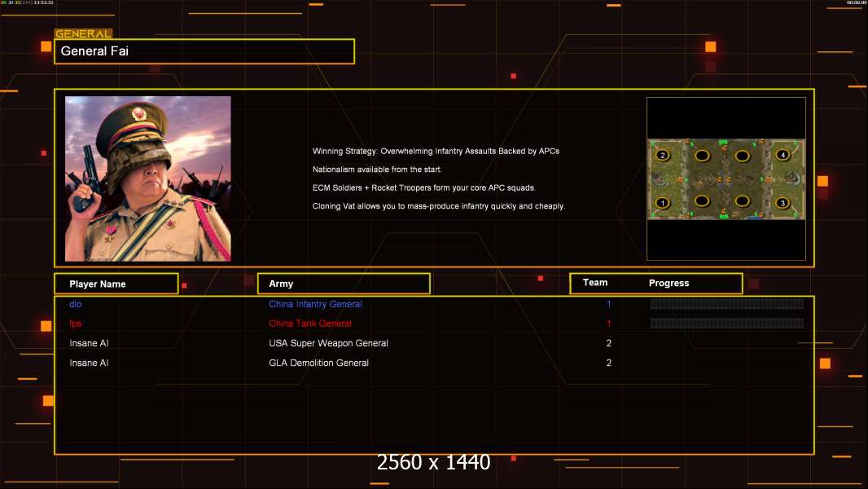Click team number for GLA Demolition General
868x489 pixels.
tap(608, 363)
